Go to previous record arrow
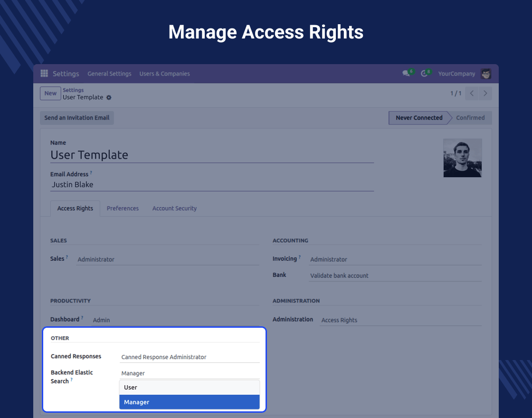Screen dimensions: 532x418 [x=472, y=94]
